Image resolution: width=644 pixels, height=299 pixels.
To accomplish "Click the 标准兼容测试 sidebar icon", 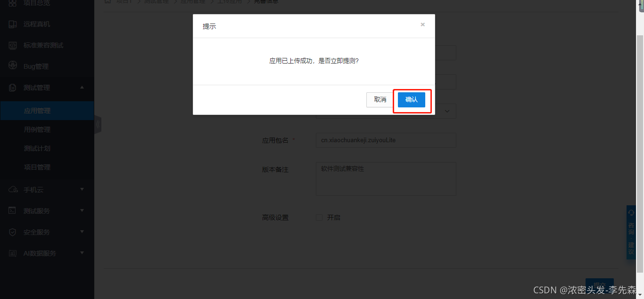I will click(x=13, y=45).
